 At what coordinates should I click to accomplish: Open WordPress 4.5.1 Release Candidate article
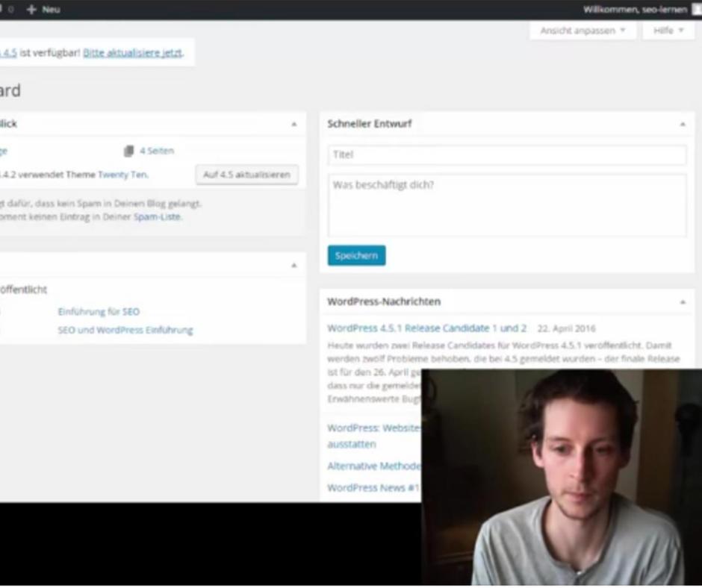426,328
